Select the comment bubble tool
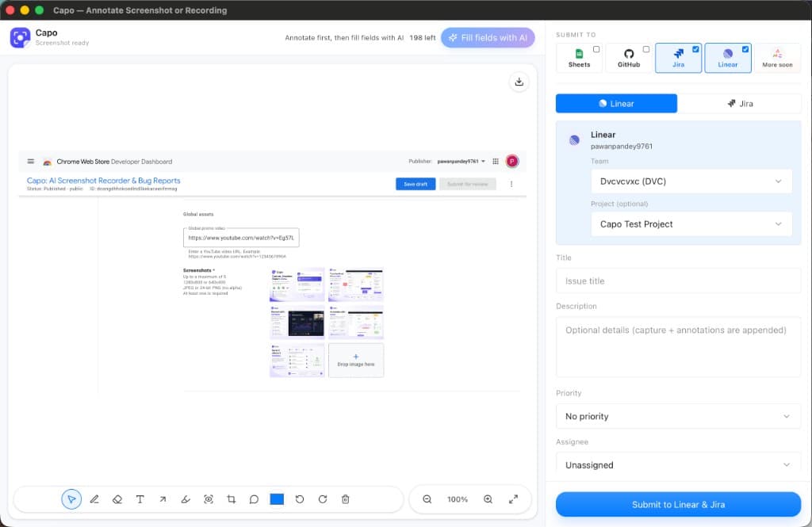This screenshot has width=812, height=527. [x=254, y=499]
